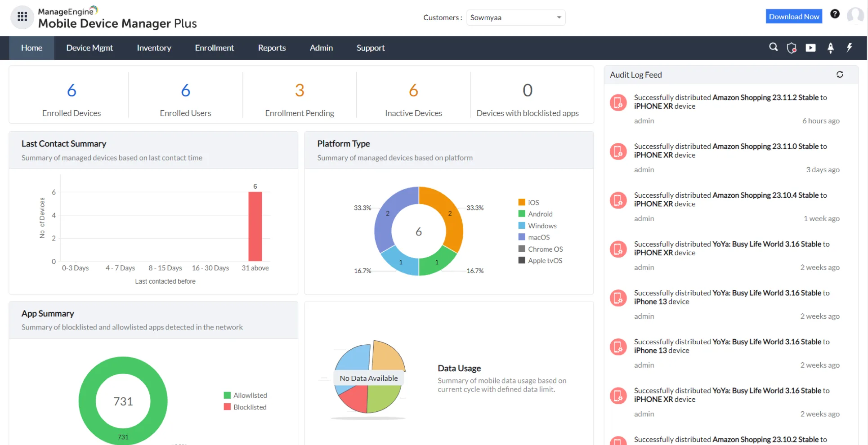Click device icon beside Amazon Shopping 23.11.2 entry
Screen dimensions: 868x445
click(618, 102)
